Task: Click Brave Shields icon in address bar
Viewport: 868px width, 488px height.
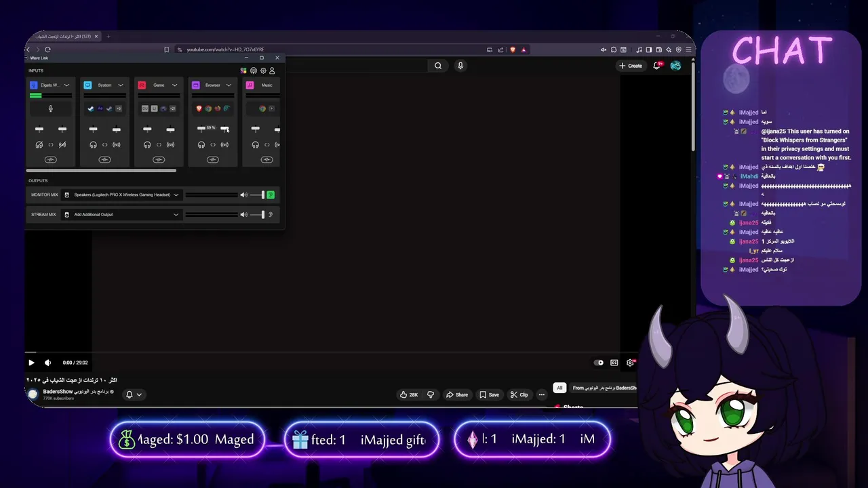Action: 513,49
